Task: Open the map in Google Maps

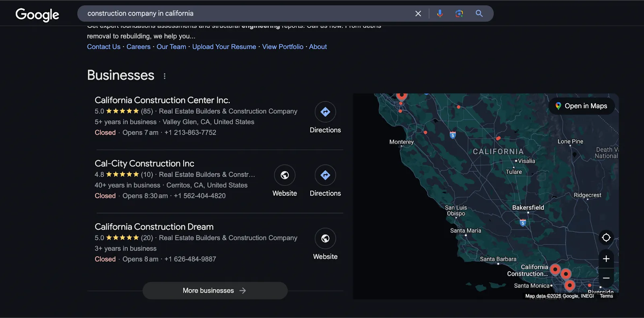Action: 582,106
